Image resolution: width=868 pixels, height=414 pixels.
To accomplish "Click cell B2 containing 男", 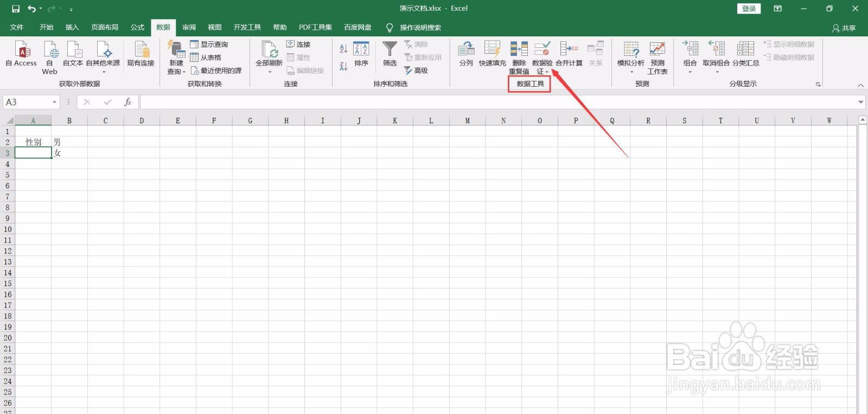I will 69,142.
